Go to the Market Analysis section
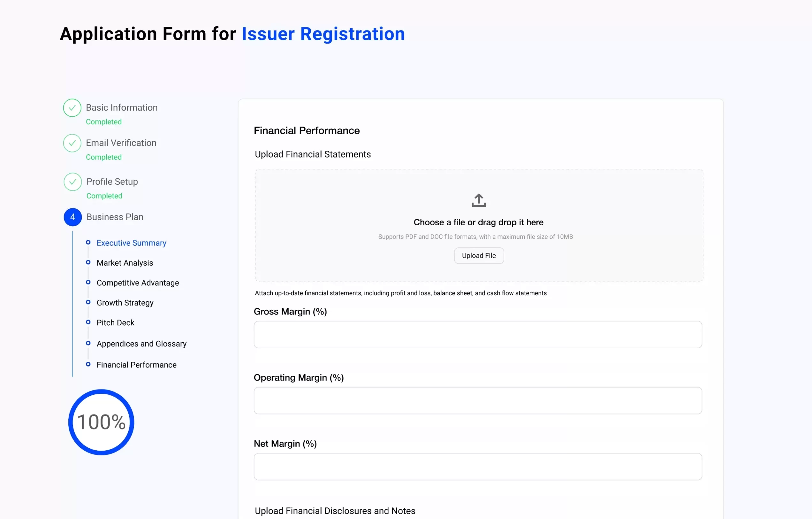Viewport: 812px width, 519px height. pos(125,263)
